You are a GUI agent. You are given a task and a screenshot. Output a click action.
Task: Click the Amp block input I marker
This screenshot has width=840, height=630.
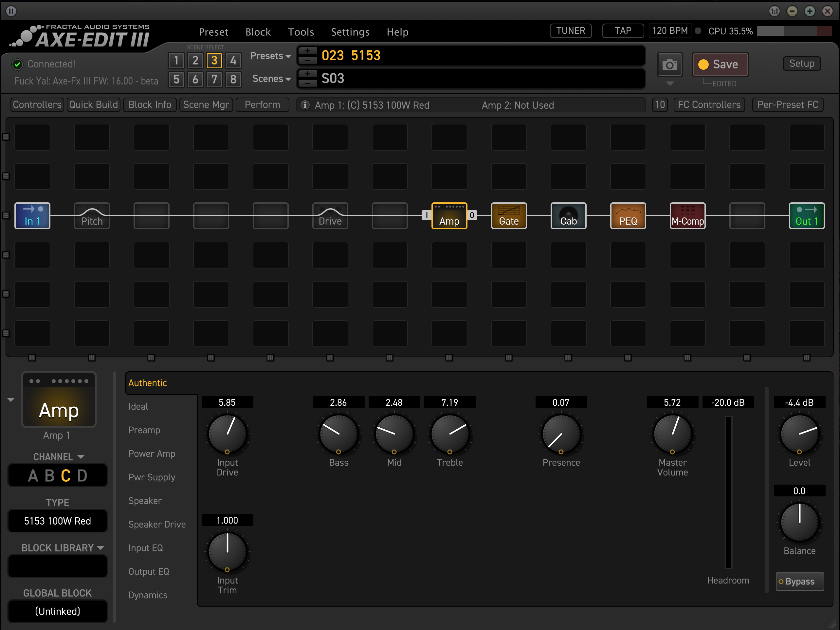(x=427, y=215)
